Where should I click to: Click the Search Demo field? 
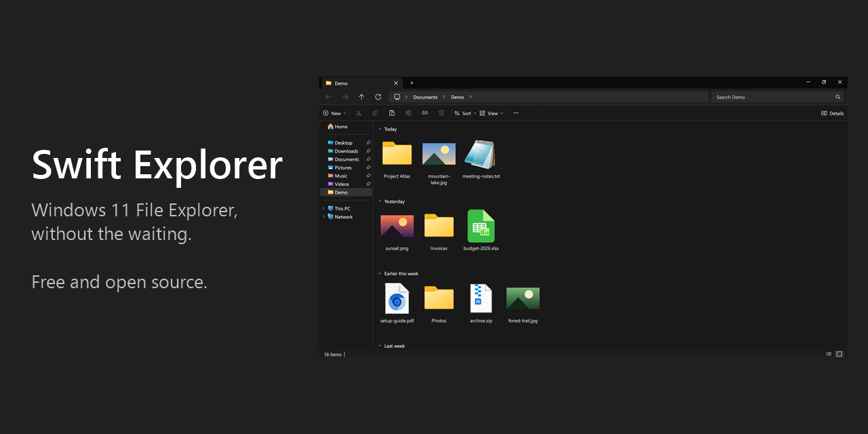777,97
